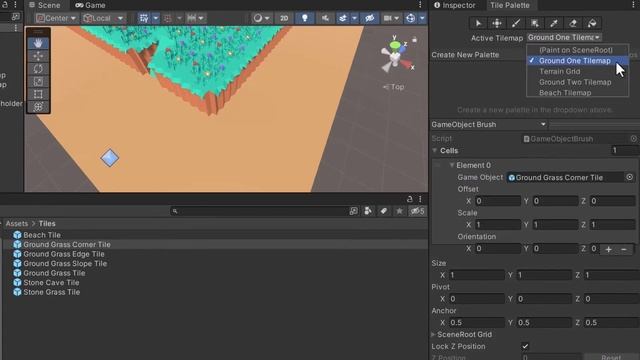Click the Project panel lock icon

(409, 199)
